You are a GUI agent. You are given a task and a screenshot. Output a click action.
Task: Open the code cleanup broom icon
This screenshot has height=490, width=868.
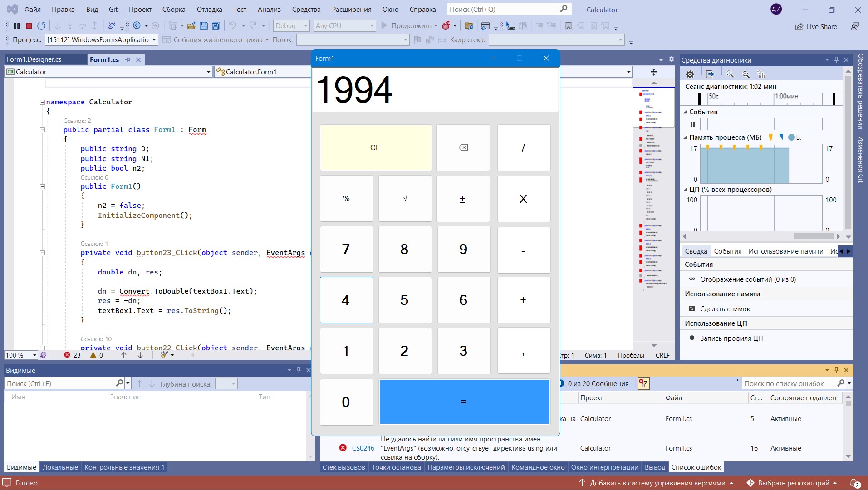(x=164, y=355)
